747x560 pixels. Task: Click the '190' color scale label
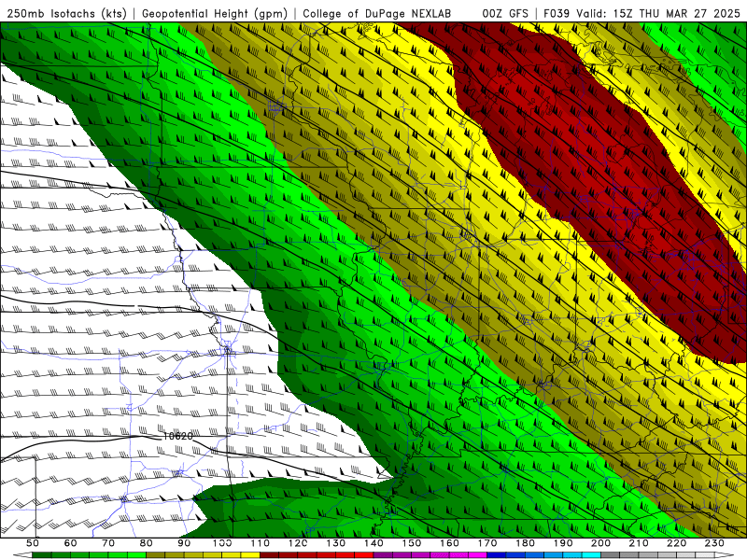(563, 543)
